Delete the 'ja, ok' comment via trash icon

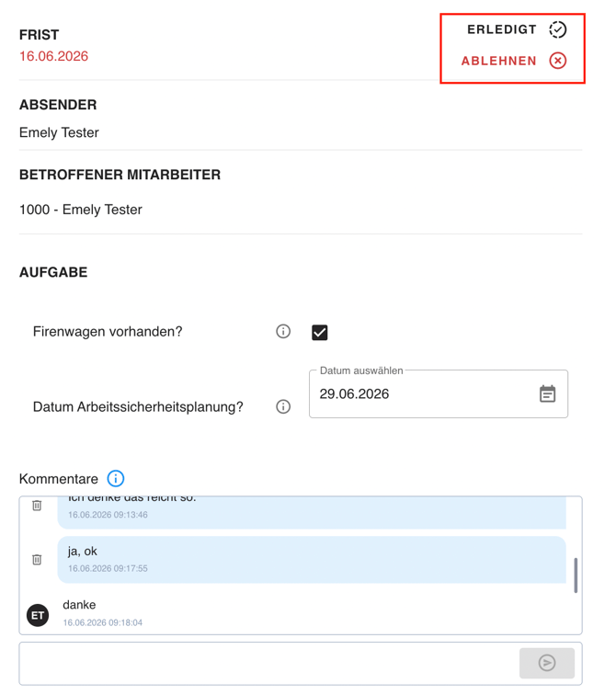click(37, 559)
